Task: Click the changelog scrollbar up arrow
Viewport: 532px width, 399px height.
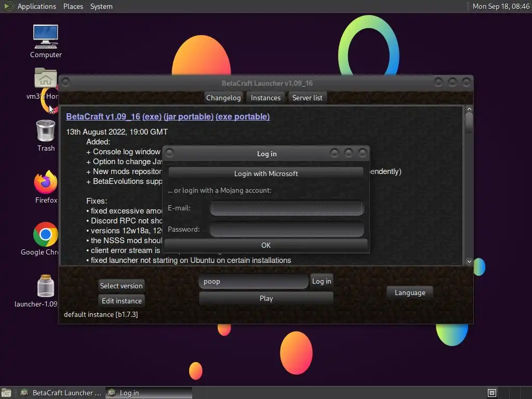Action: (469, 109)
